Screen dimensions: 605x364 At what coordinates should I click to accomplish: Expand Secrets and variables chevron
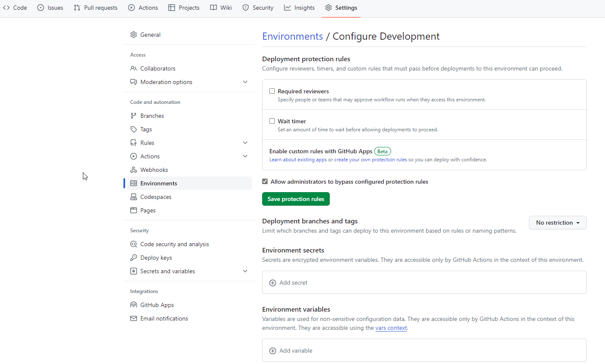tap(245, 271)
